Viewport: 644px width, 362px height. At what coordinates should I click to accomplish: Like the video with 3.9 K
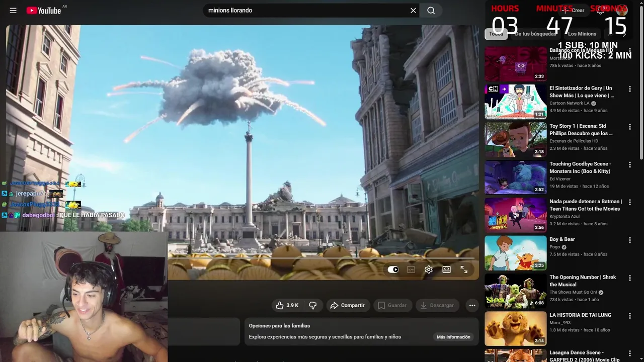(287, 305)
